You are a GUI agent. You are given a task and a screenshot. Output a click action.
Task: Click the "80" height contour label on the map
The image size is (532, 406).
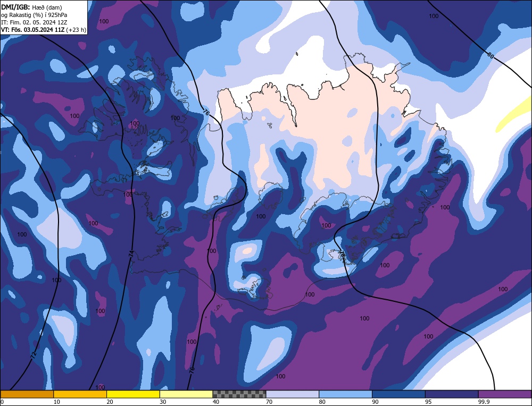click(491, 55)
